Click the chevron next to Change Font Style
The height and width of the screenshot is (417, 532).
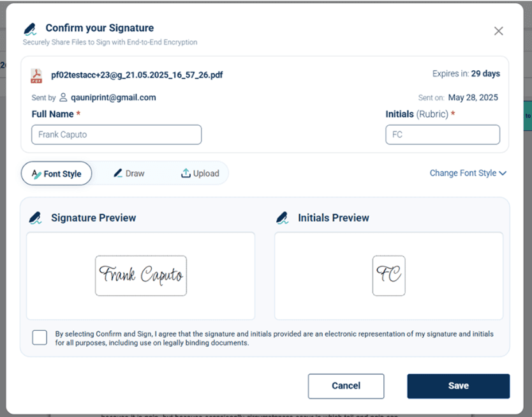click(503, 173)
